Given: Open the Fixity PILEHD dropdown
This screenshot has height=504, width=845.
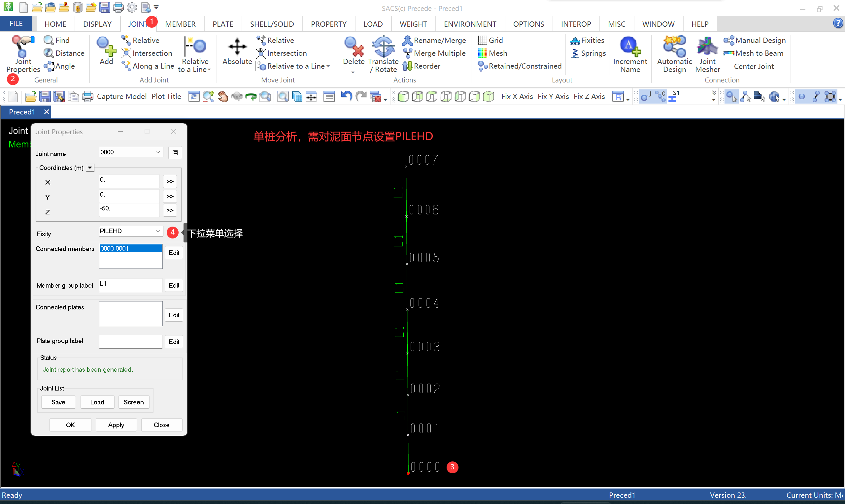Looking at the screenshot, I should click(158, 231).
